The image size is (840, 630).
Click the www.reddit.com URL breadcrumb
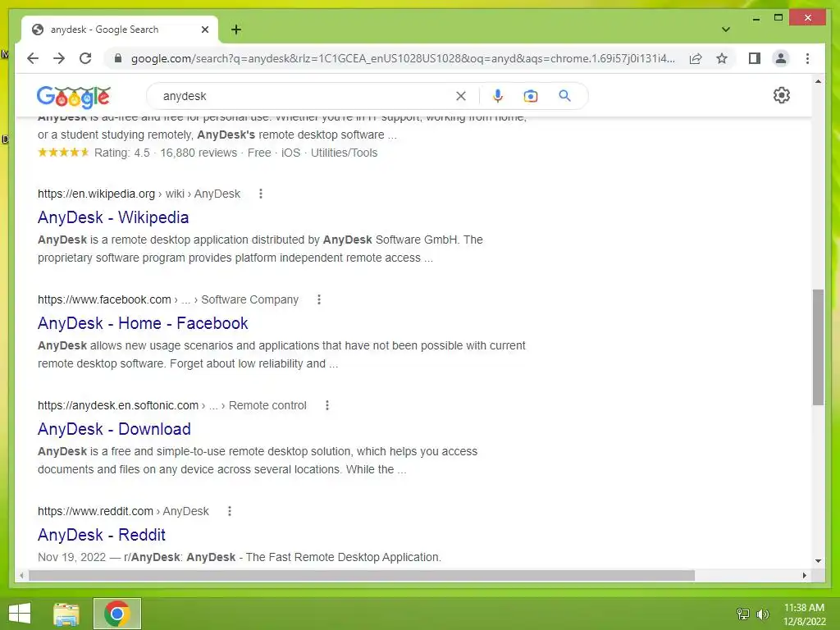123,511
